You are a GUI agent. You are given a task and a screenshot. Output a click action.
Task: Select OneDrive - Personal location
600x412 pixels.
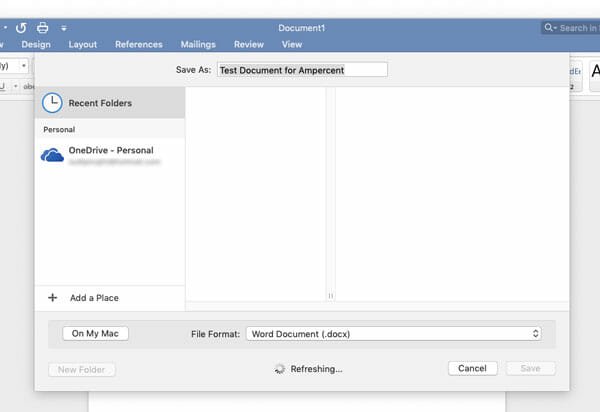[110, 155]
